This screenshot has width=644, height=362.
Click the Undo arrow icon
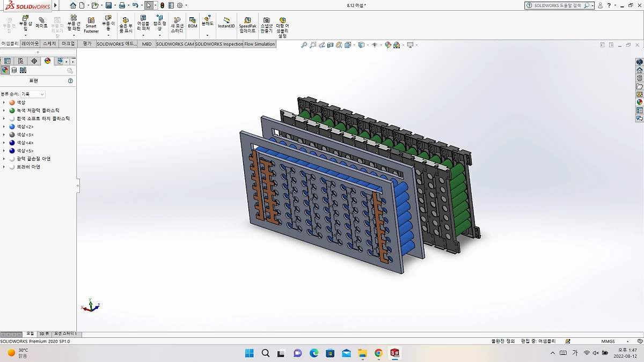pyautogui.click(x=135, y=5)
